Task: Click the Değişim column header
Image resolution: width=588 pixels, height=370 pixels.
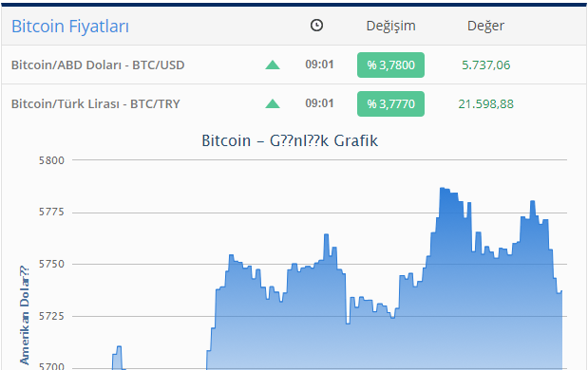Action: [390, 26]
